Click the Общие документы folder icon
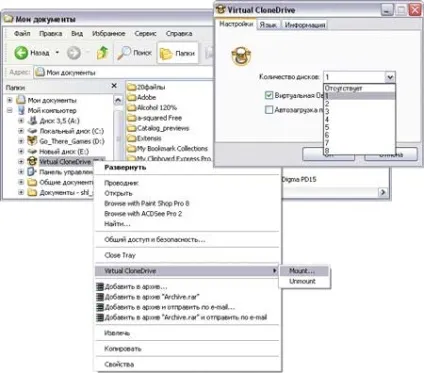The image size is (424, 373). coord(32,182)
